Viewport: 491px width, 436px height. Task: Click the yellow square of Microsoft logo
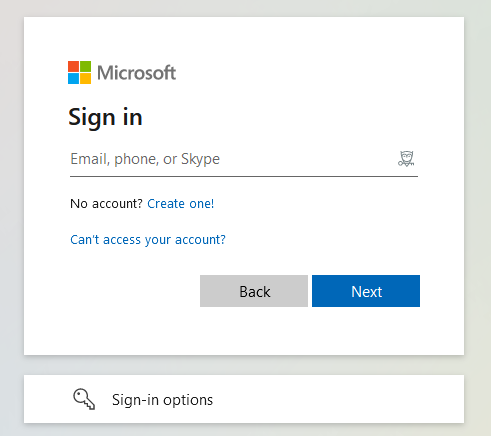tap(86, 79)
